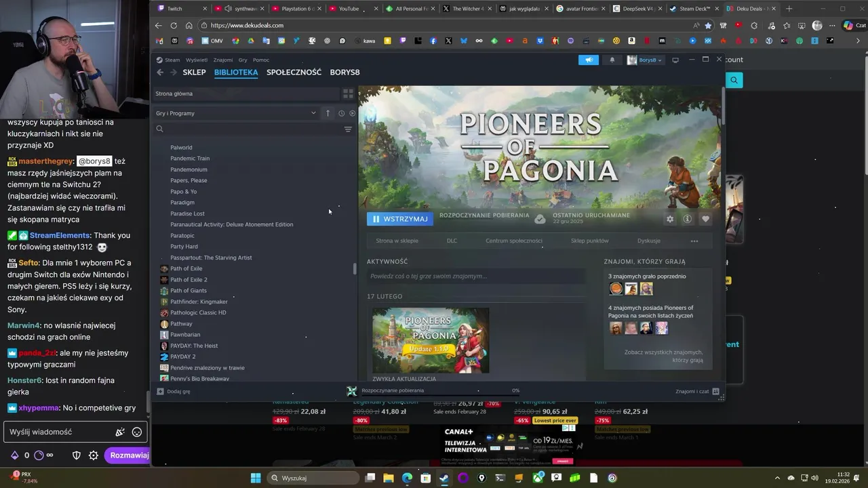This screenshot has height=488, width=868.
Task: Open DLC link
Action: tap(452, 241)
